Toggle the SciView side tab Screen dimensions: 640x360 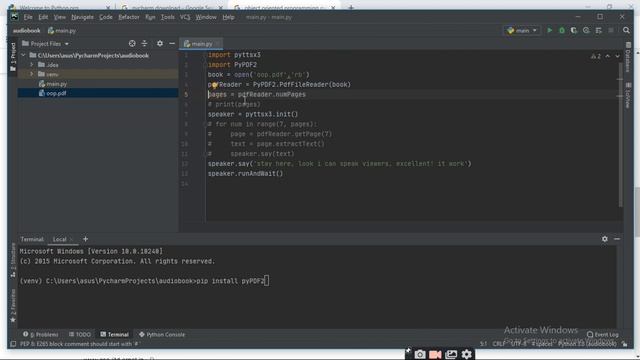click(x=628, y=96)
